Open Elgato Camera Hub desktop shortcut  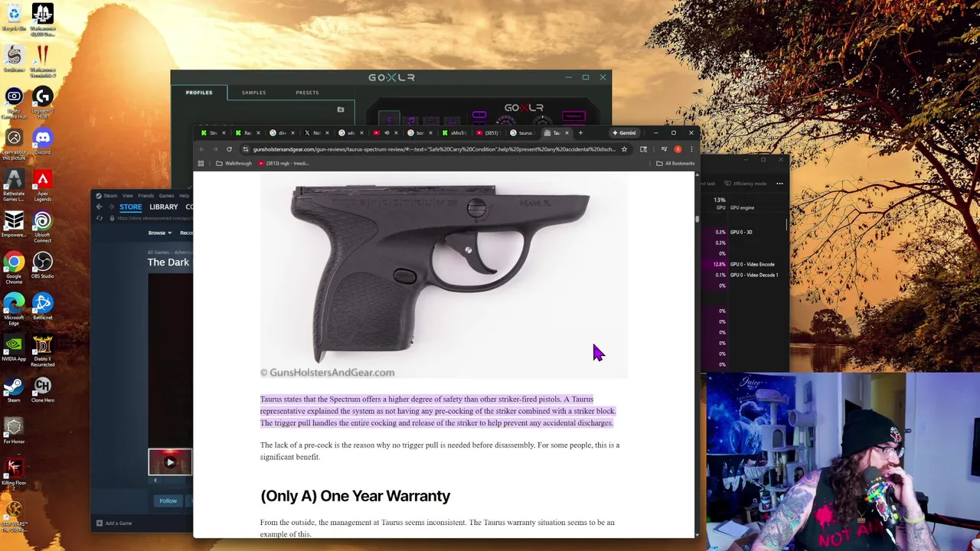click(14, 102)
